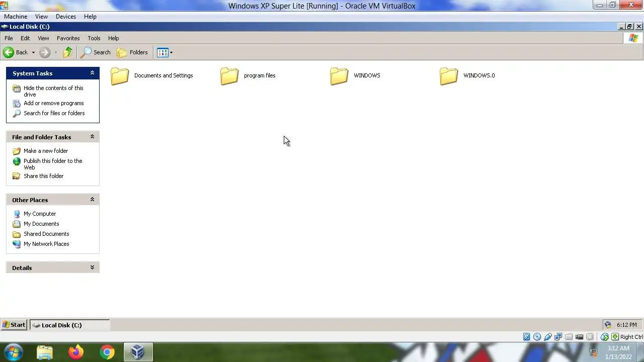This screenshot has height=362, width=644.
Task: Click the Forward arrow icon in toolbar
Action: click(44, 52)
